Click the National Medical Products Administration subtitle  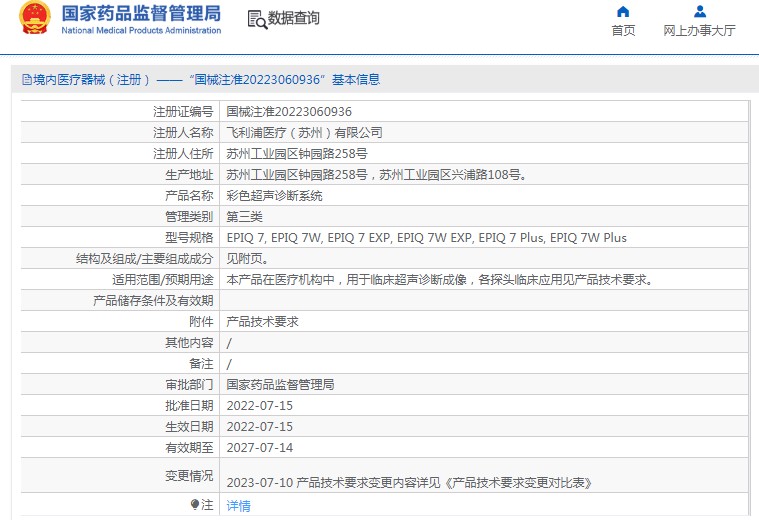(141, 31)
